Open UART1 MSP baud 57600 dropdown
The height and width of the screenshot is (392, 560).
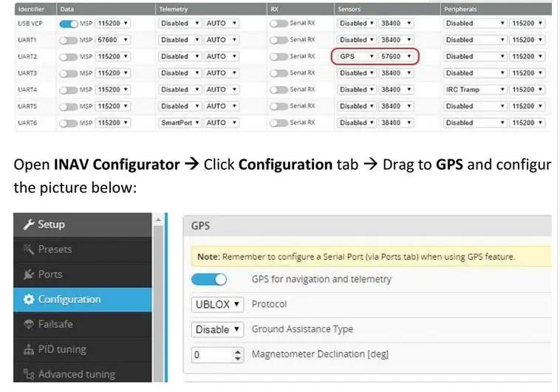coord(113,40)
